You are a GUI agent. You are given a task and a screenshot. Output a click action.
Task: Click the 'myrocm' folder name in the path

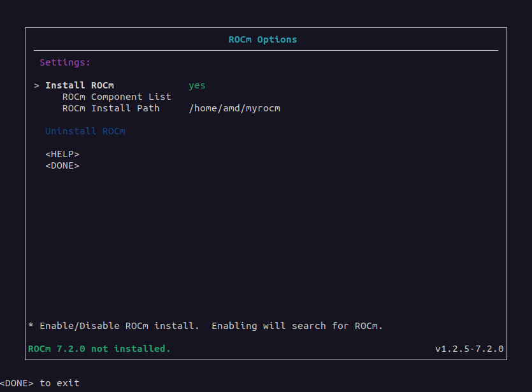pos(263,108)
